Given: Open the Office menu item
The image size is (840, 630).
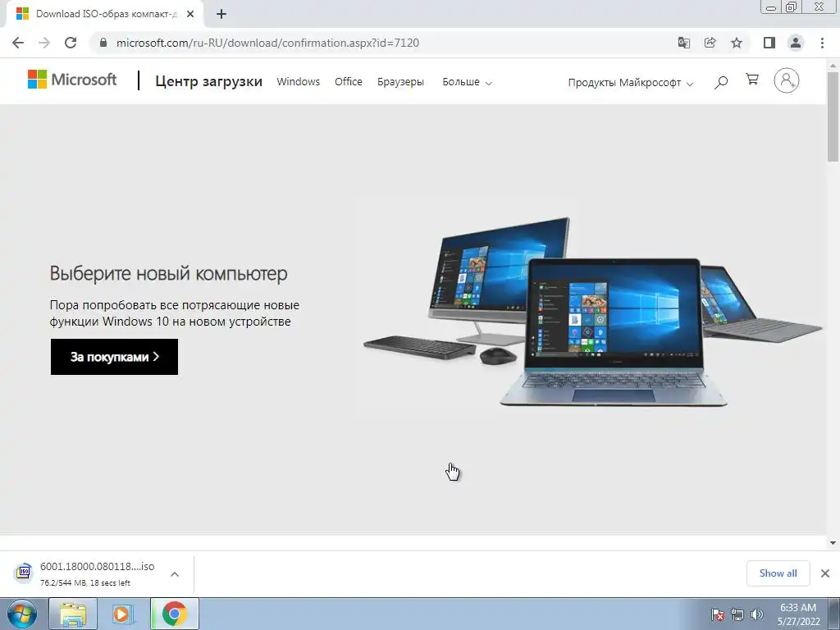Looking at the screenshot, I should [x=348, y=82].
